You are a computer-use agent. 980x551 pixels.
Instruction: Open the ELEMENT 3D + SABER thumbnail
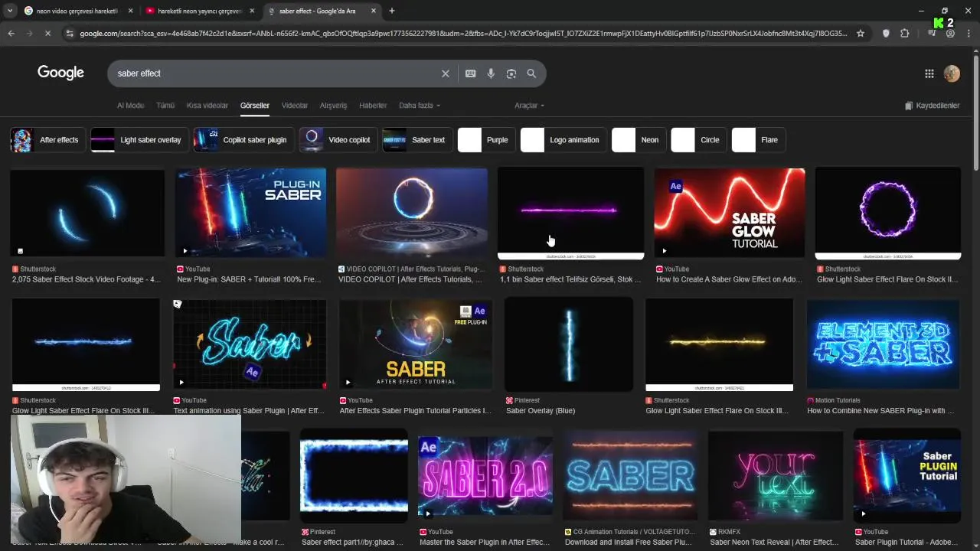(883, 344)
